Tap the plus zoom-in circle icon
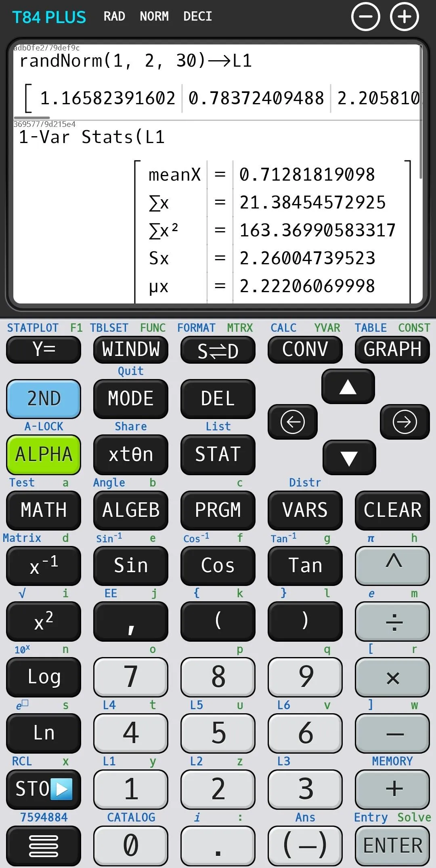This screenshot has width=436, height=868. 405,17
